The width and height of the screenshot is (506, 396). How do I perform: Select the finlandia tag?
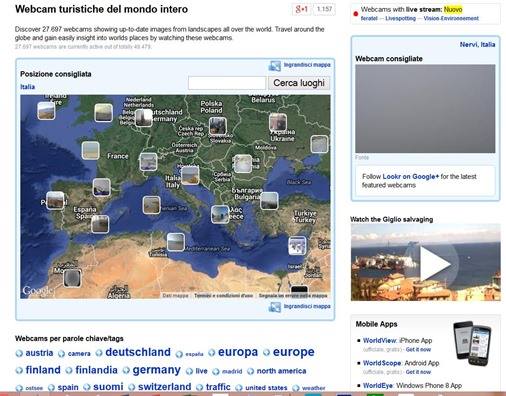pyautogui.click(x=96, y=370)
